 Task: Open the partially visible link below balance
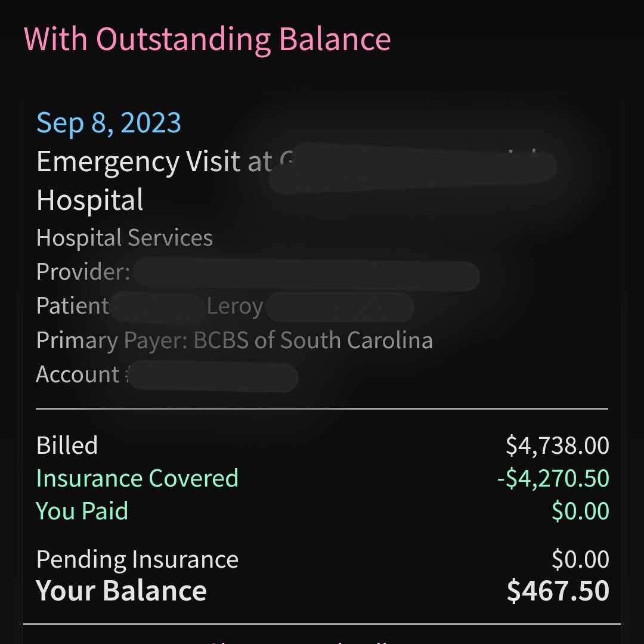click(x=299, y=641)
